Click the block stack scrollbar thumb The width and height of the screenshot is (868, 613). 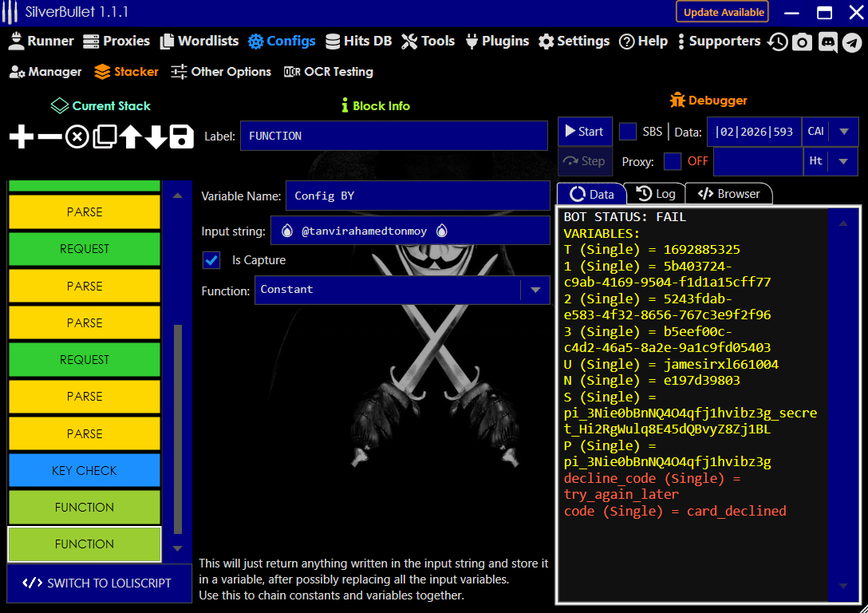click(x=178, y=429)
